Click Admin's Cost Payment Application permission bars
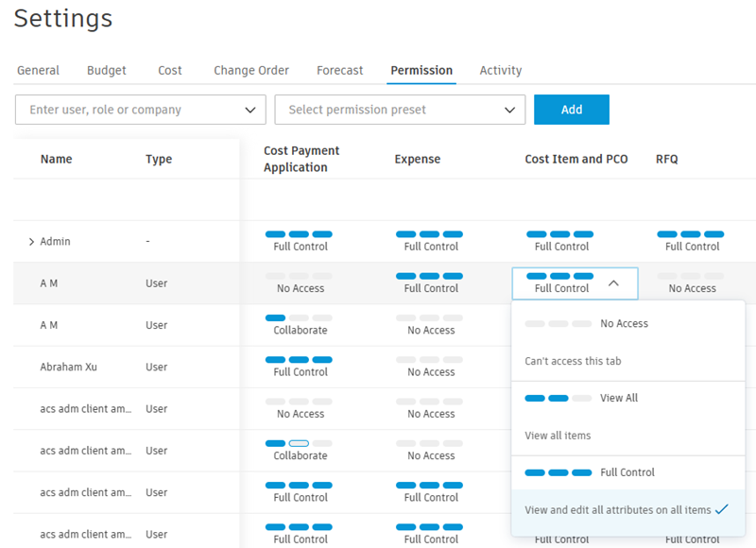The image size is (756, 548). coord(299,234)
